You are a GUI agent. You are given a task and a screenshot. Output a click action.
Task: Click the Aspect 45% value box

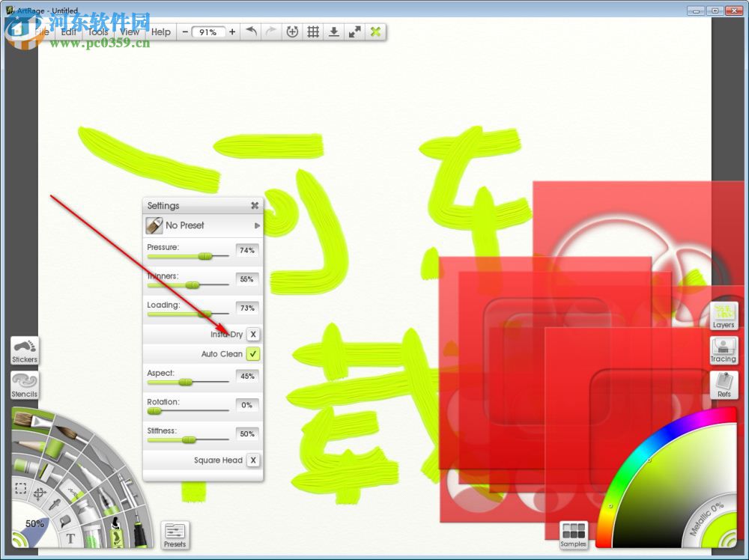click(x=247, y=376)
